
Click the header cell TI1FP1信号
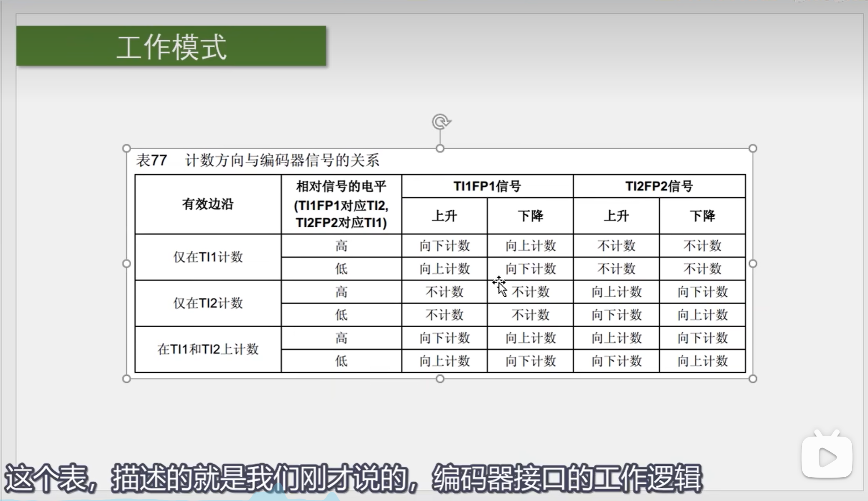tap(487, 186)
